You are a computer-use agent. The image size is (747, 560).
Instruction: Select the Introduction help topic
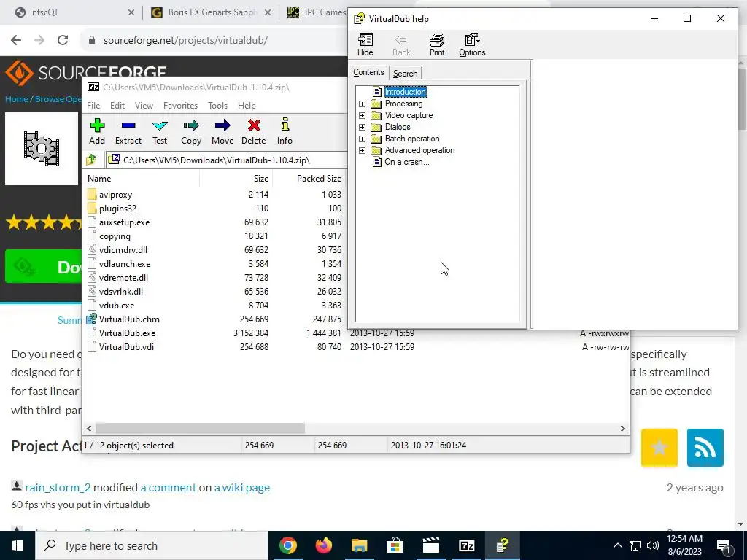[406, 92]
